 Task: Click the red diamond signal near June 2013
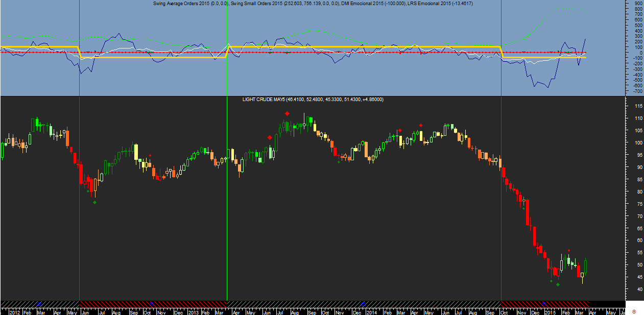tap(269, 137)
